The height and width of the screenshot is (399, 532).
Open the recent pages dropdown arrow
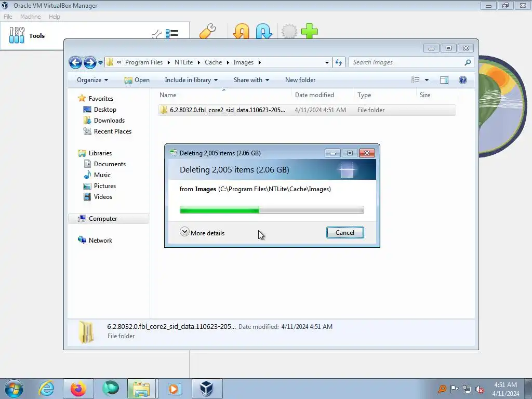(x=100, y=63)
